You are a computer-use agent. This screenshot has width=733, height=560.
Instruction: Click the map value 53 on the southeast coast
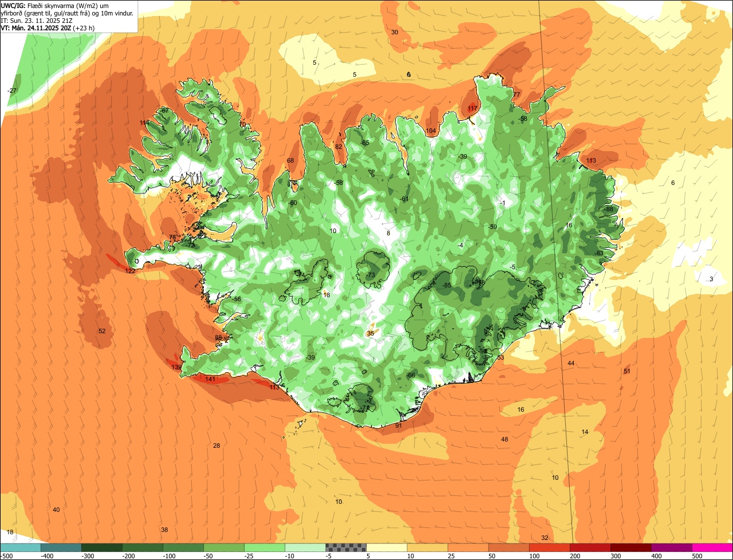pyautogui.click(x=501, y=357)
